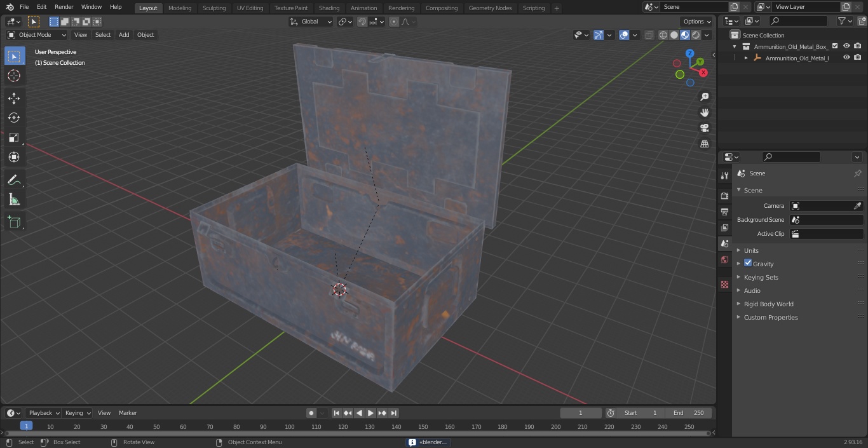Click the viewport zoom magnifier icon

point(704,97)
